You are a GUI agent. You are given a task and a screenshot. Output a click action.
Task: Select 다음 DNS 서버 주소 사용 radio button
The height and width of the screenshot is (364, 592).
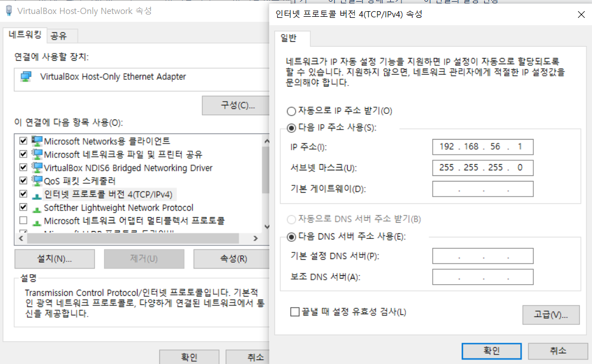coord(291,237)
